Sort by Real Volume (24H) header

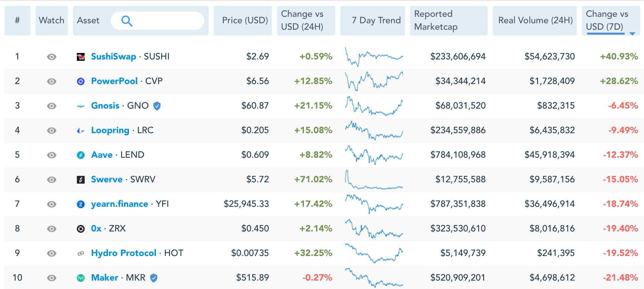tap(535, 20)
